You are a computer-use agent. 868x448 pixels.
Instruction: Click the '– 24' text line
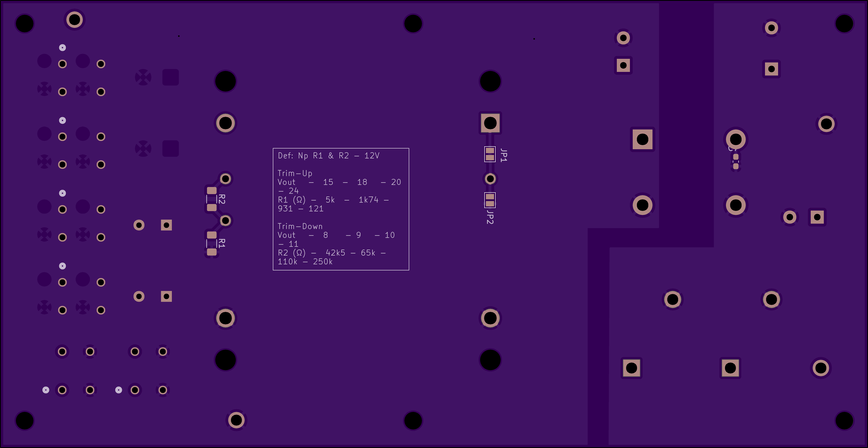[x=288, y=191]
